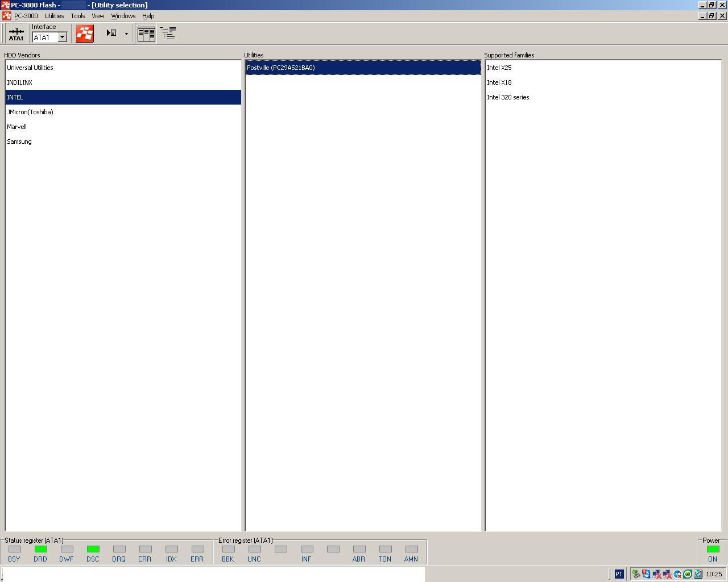Click the INF error register indicator
Viewport: 728px width, 582px height.
[x=307, y=549]
